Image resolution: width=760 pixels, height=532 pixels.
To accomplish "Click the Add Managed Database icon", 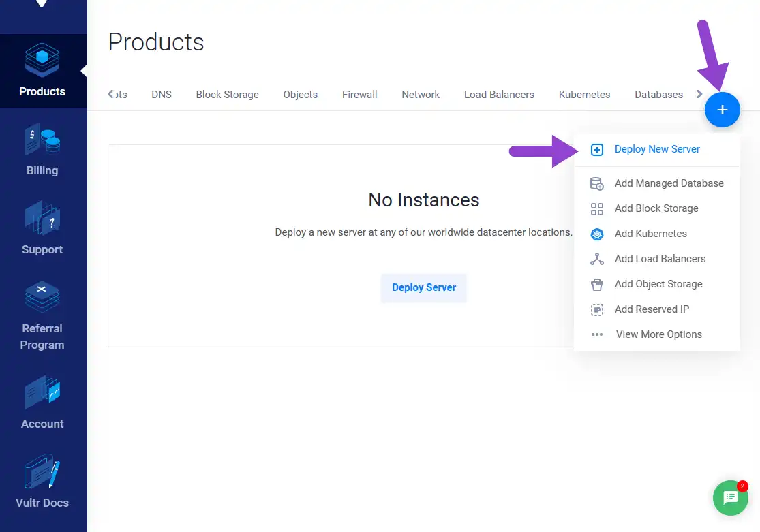I will pos(596,184).
